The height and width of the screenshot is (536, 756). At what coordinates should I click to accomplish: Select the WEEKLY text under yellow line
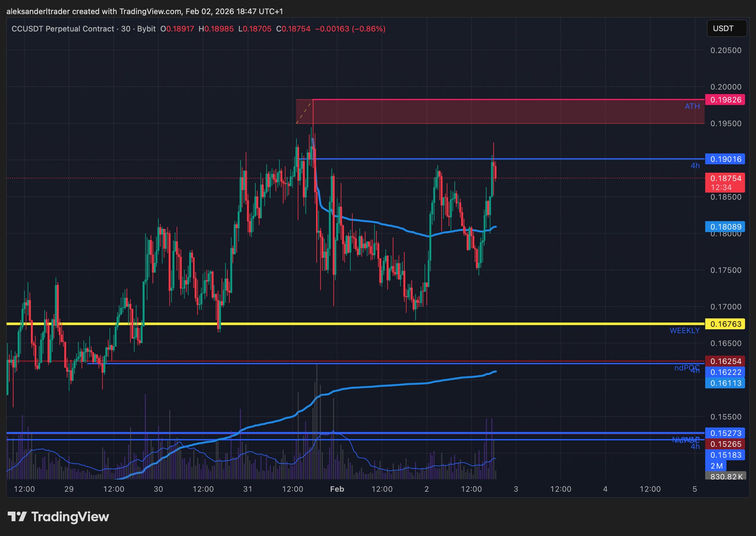684,331
